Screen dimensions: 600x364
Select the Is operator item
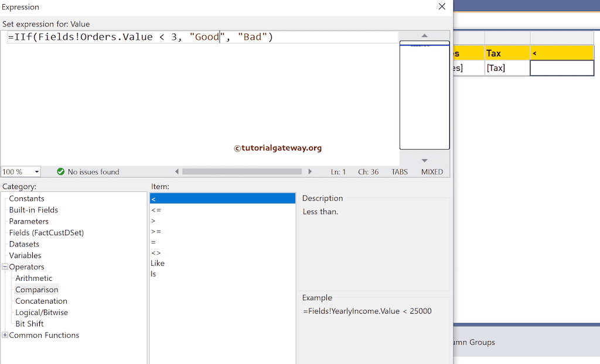[x=223, y=274]
